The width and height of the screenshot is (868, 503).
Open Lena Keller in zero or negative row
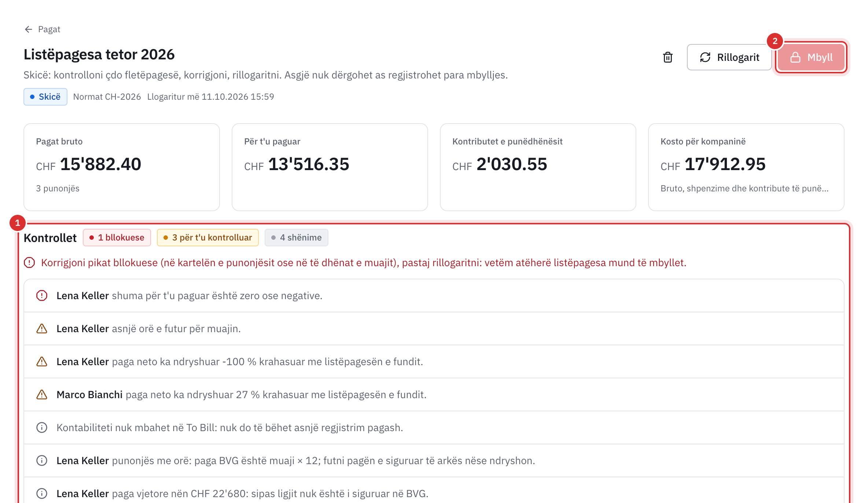coord(82,296)
